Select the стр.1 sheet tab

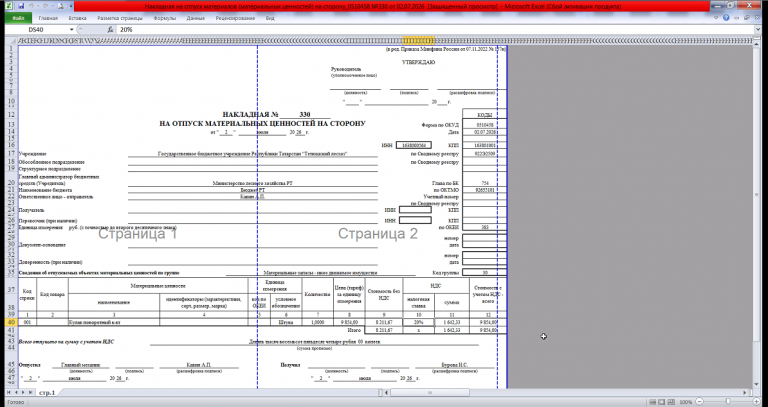(47, 392)
